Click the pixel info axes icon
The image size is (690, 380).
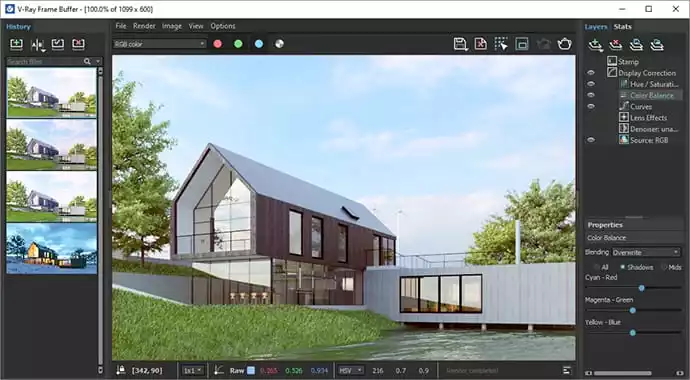(x=219, y=370)
